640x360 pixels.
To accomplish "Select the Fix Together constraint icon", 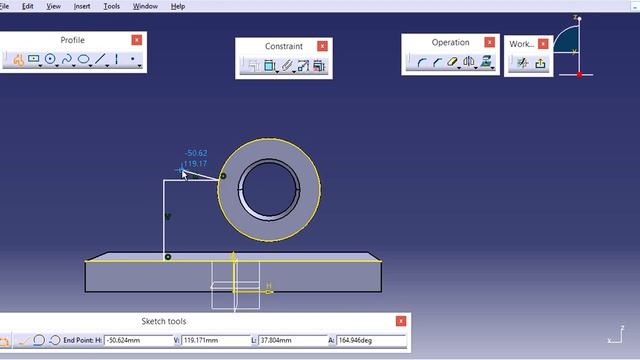I will pos(287,66).
